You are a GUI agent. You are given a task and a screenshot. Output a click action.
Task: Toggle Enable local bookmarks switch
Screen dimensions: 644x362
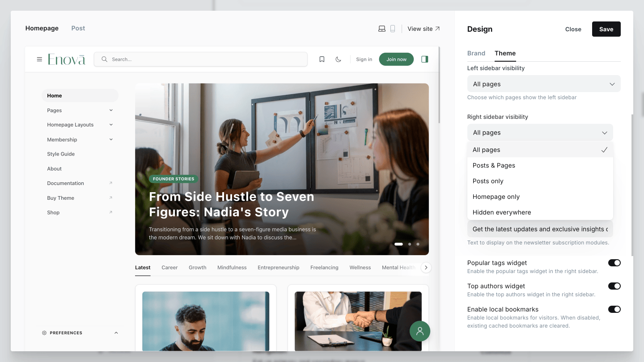pyautogui.click(x=614, y=309)
